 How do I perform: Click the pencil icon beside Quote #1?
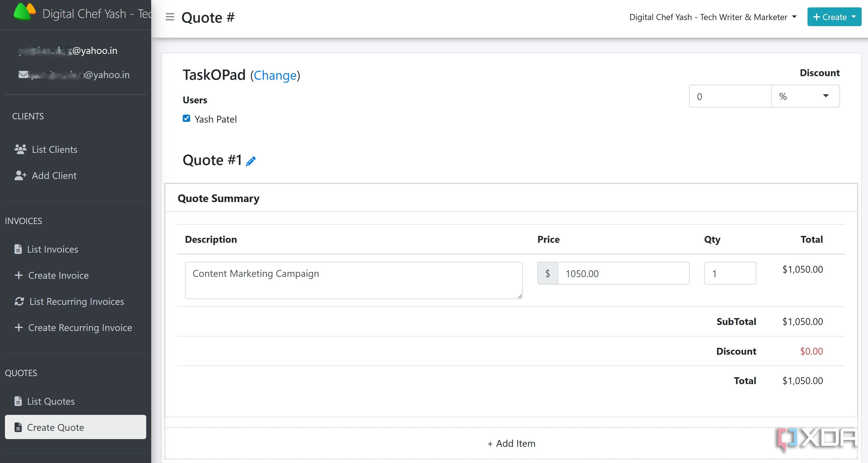(251, 161)
